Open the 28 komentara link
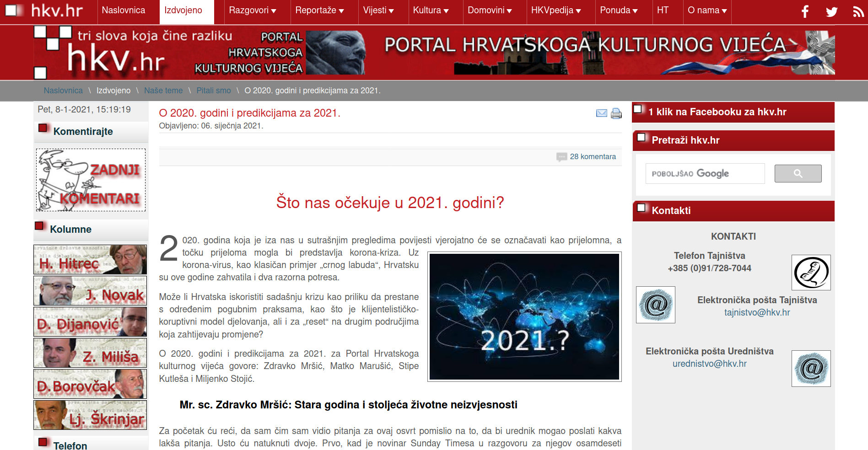The width and height of the screenshot is (868, 450). (x=593, y=157)
